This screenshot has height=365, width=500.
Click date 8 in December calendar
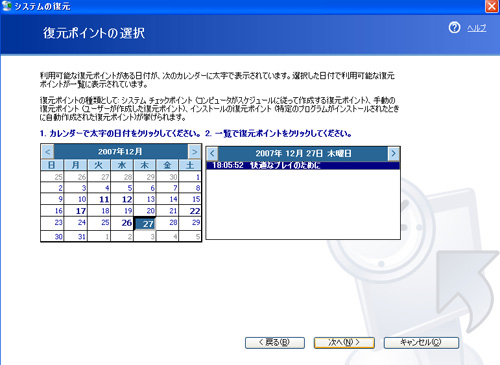click(190, 188)
